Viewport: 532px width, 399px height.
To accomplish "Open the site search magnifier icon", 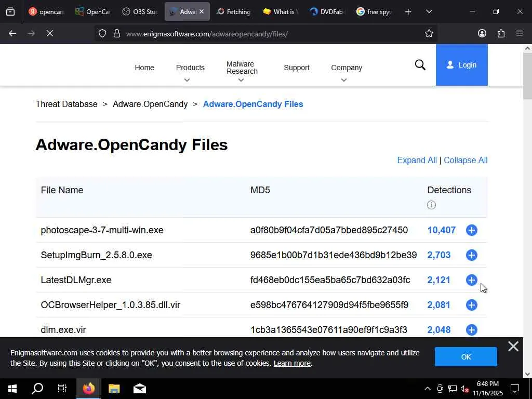I will point(420,65).
